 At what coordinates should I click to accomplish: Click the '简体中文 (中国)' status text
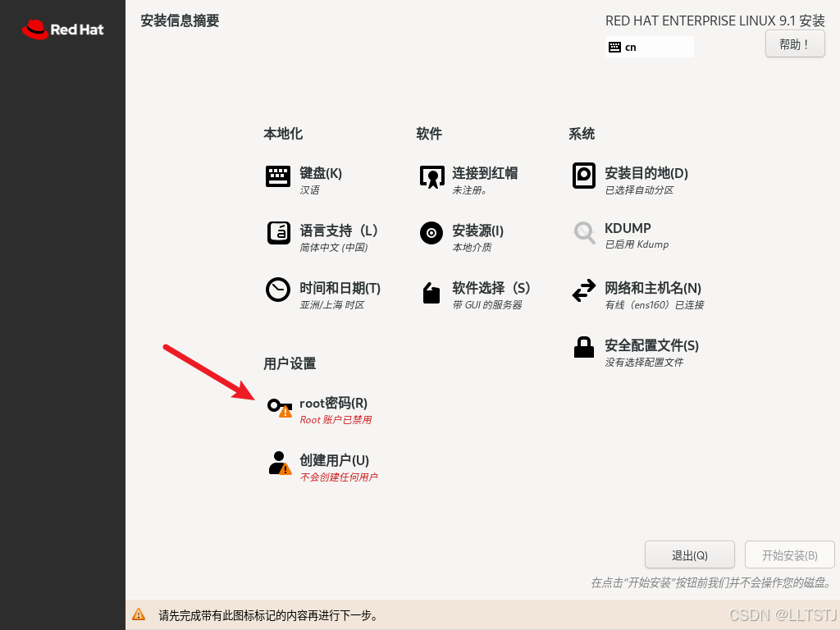point(334,248)
